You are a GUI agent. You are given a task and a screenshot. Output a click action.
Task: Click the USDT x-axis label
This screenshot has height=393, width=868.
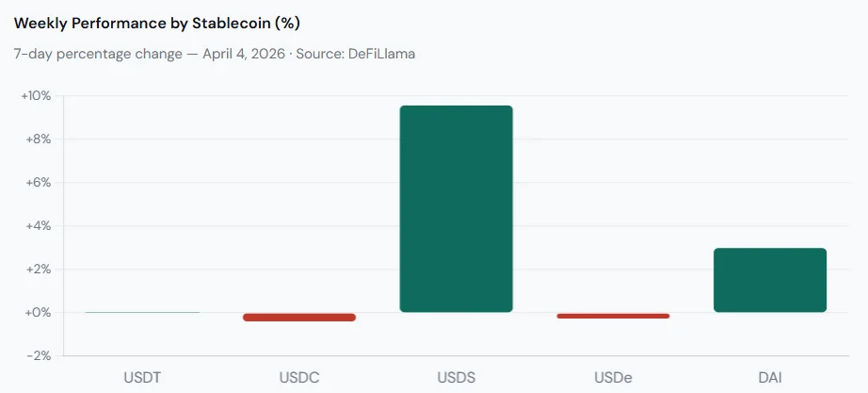click(x=142, y=377)
